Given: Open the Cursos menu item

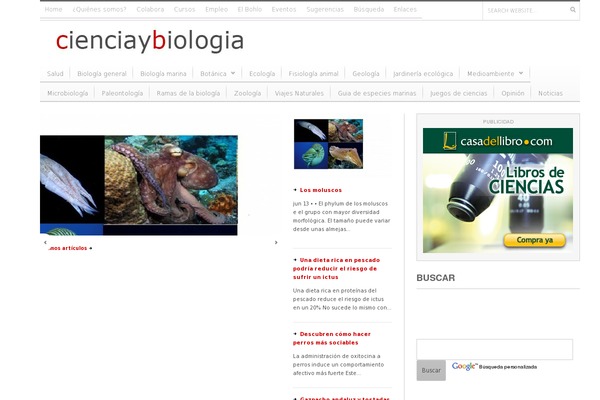Looking at the screenshot, I should pyautogui.click(x=184, y=9).
